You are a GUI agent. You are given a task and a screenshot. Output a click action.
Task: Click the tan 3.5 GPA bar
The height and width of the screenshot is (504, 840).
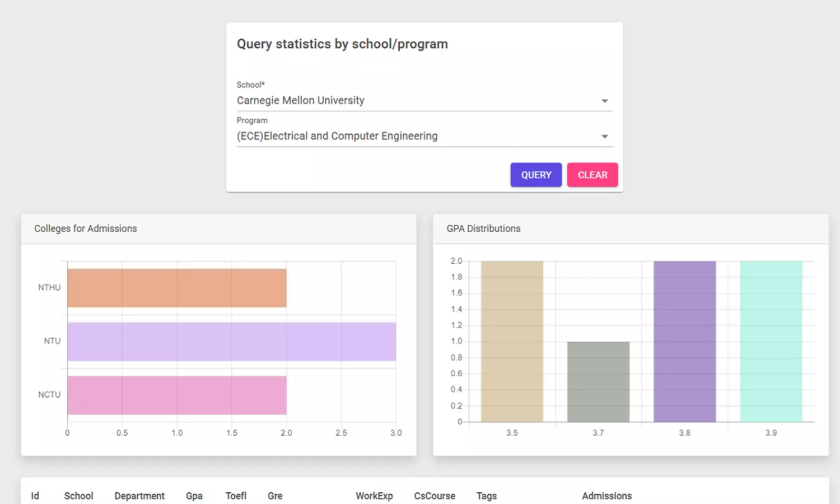tap(512, 342)
